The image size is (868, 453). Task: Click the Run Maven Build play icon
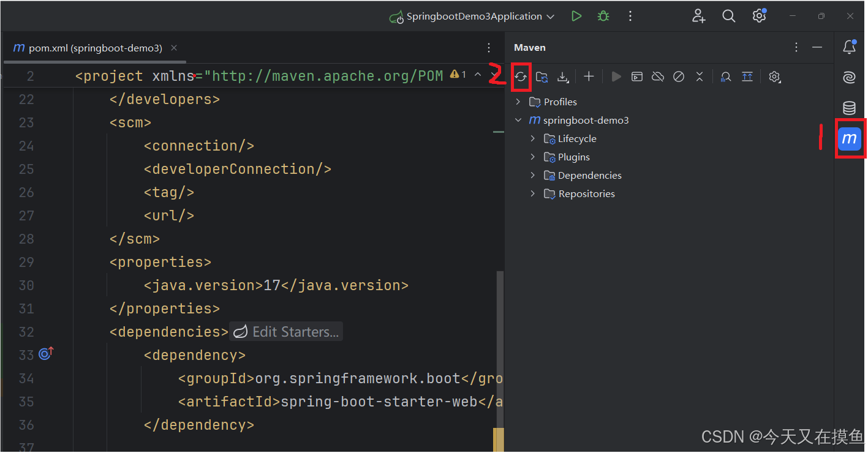(616, 77)
